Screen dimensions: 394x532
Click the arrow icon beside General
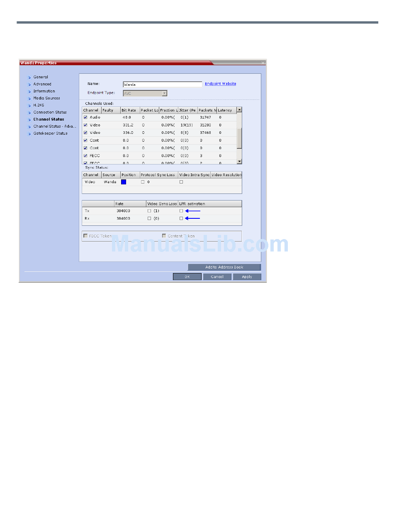click(29, 77)
